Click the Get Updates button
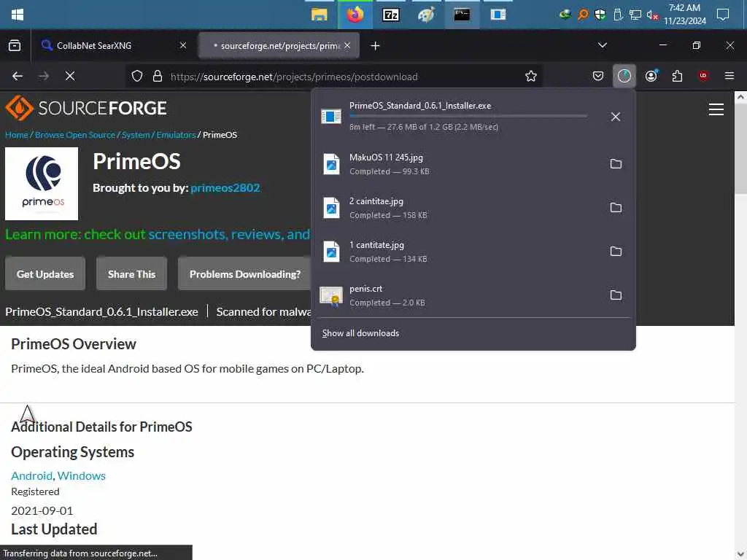The height and width of the screenshot is (560, 747). click(45, 274)
